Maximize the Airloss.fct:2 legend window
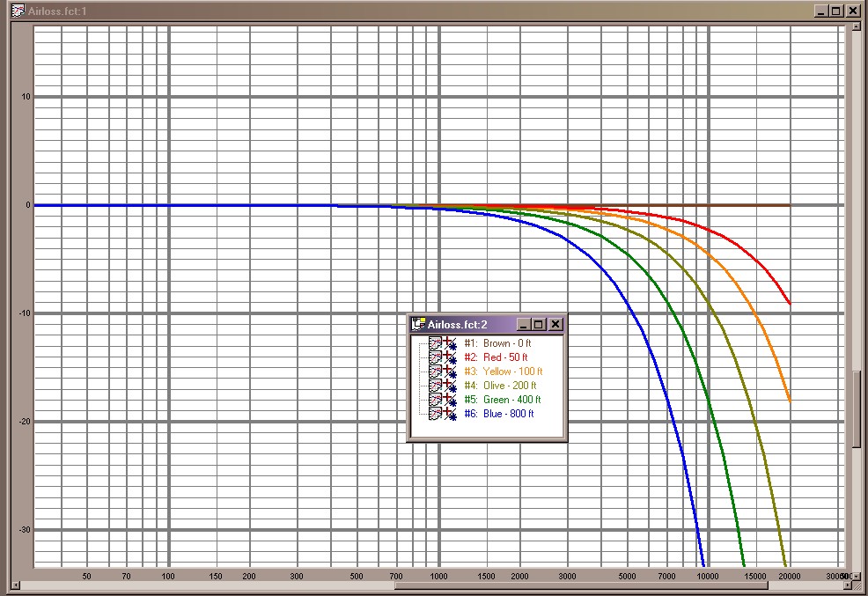This screenshot has height=596, width=868. point(539,324)
